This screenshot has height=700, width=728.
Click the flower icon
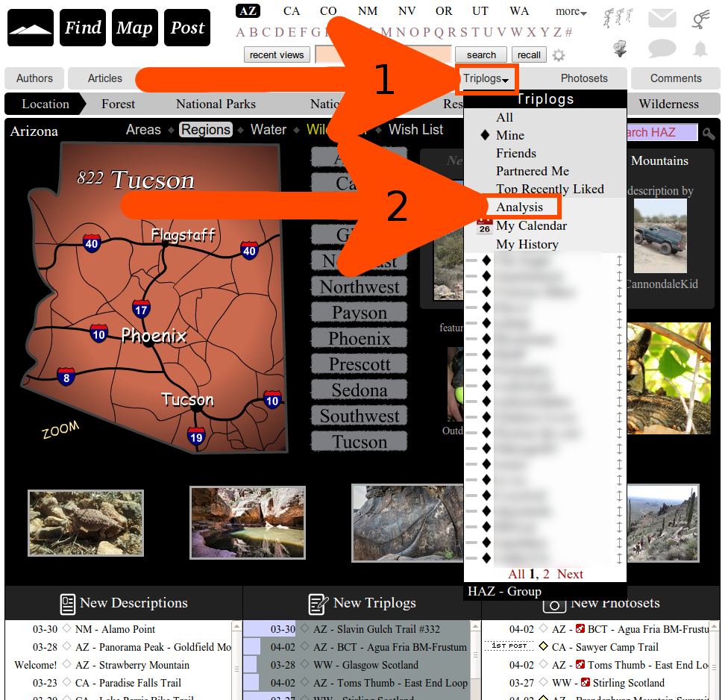click(619, 49)
